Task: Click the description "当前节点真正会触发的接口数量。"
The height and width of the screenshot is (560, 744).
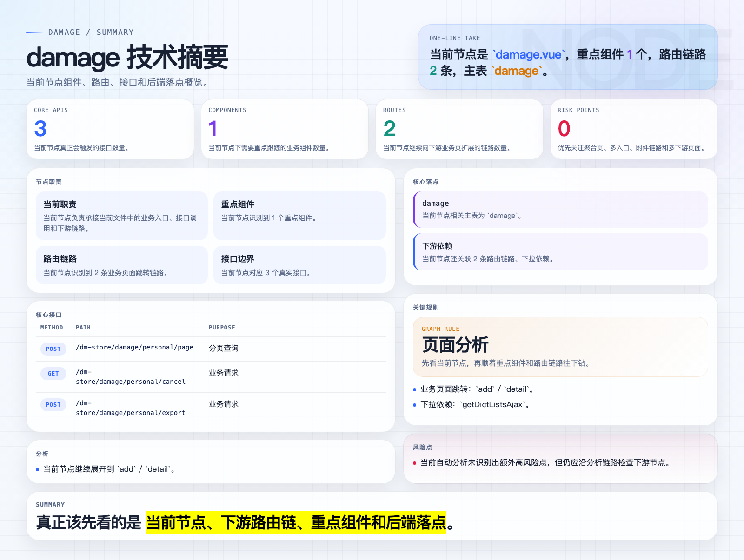Action: (83, 148)
